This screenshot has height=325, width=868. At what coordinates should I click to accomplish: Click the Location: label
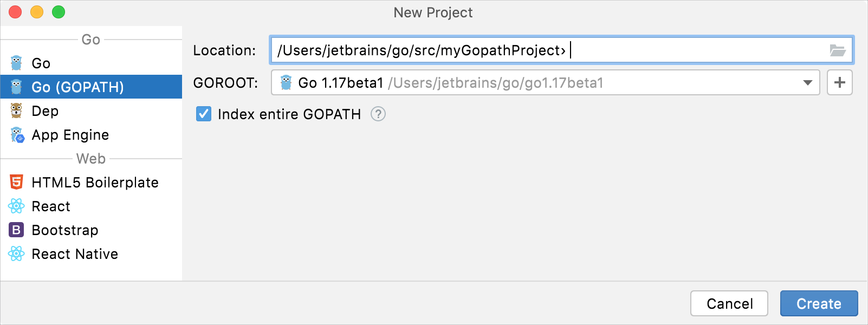pos(224,50)
